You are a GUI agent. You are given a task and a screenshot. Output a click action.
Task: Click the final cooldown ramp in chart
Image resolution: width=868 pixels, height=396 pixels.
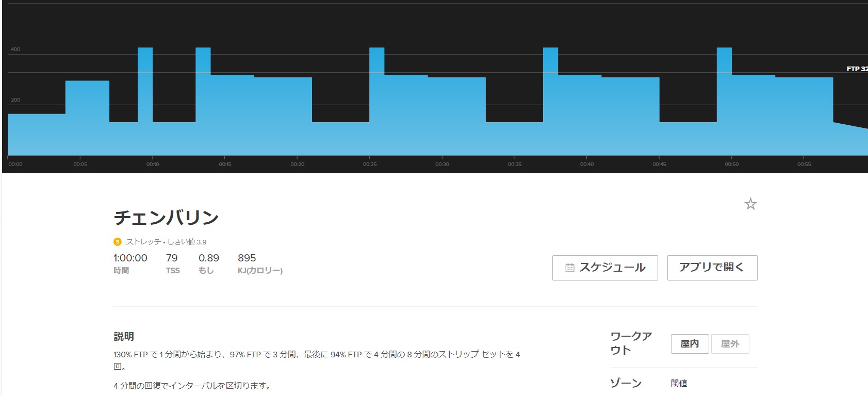coord(850,140)
